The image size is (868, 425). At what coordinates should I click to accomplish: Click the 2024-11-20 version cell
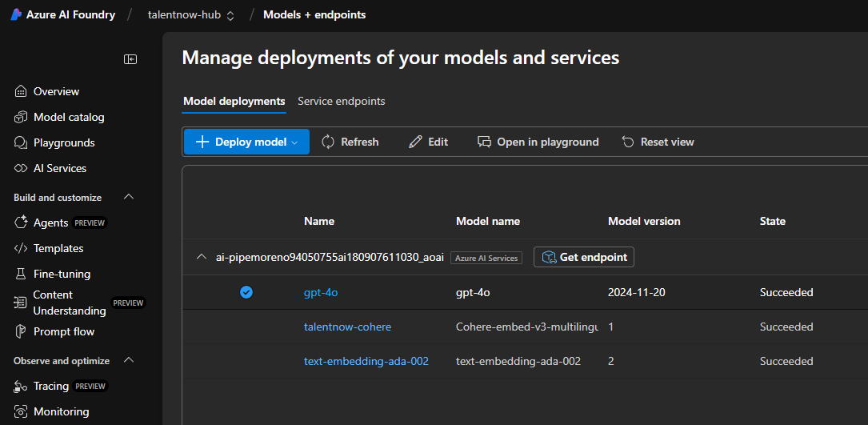click(x=637, y=293)
